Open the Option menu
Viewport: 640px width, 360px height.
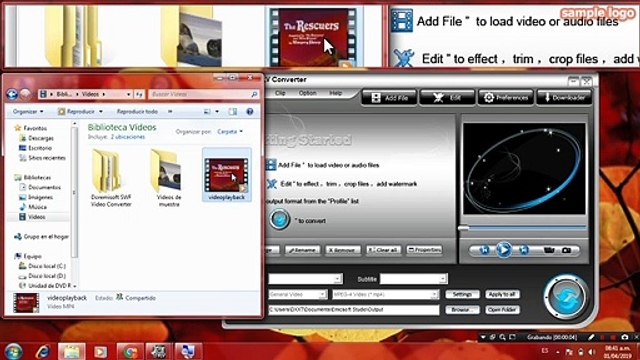click(307, 93)
